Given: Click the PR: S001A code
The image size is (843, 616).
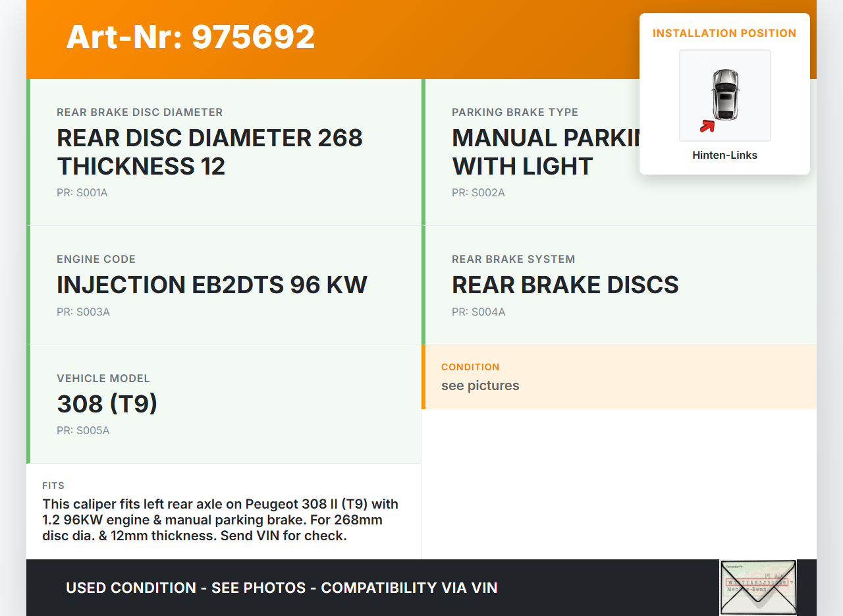Looking at the screenshot, I should (82, 193).
